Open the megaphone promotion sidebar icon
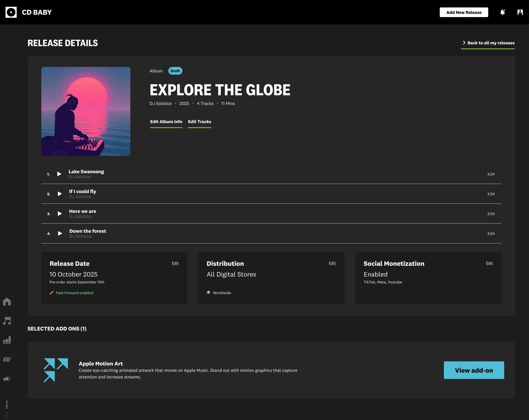The width and height of the screenshot is (529, 420). click(7, 379)
